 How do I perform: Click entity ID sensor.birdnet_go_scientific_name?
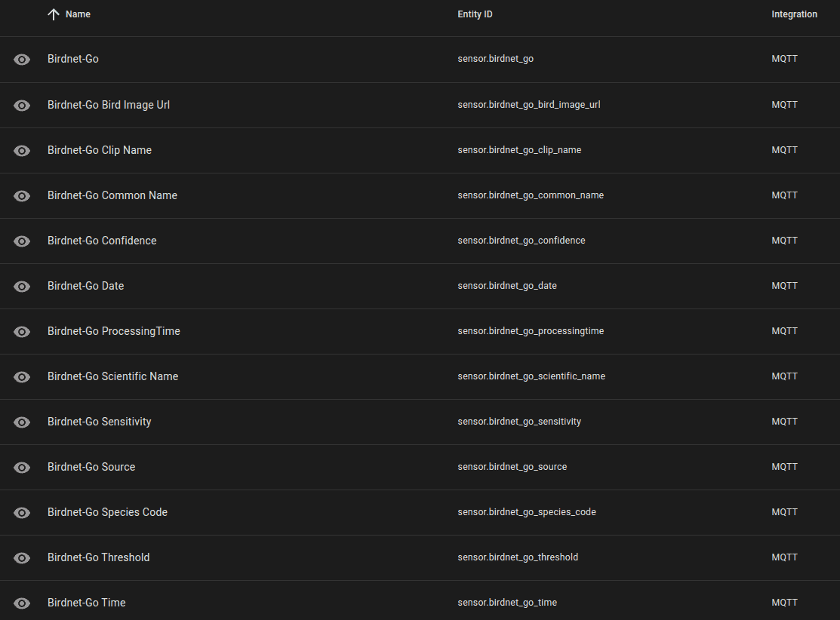pos(531,376)
